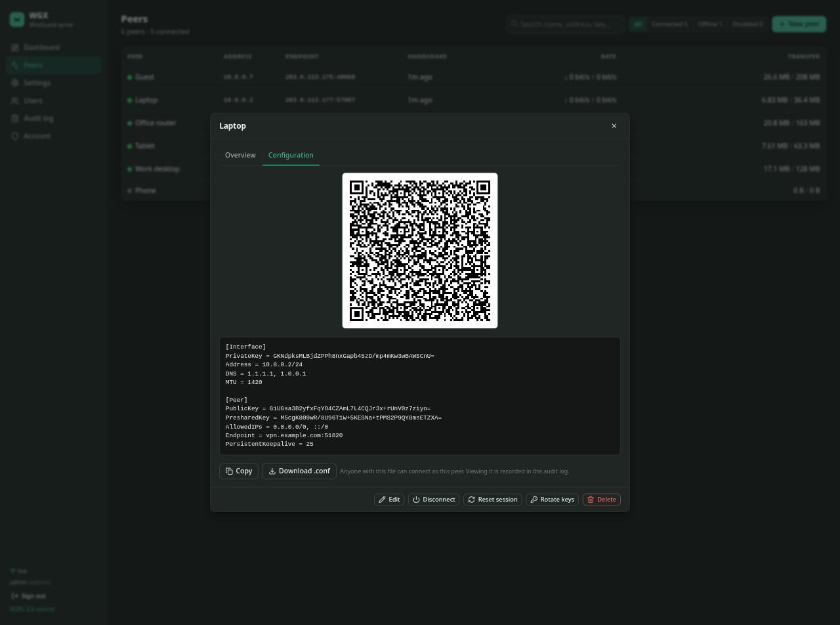The image size is (840, 625).
Task: Click the Address = 10.8.0.2/24 line
Action: (264, 364)
